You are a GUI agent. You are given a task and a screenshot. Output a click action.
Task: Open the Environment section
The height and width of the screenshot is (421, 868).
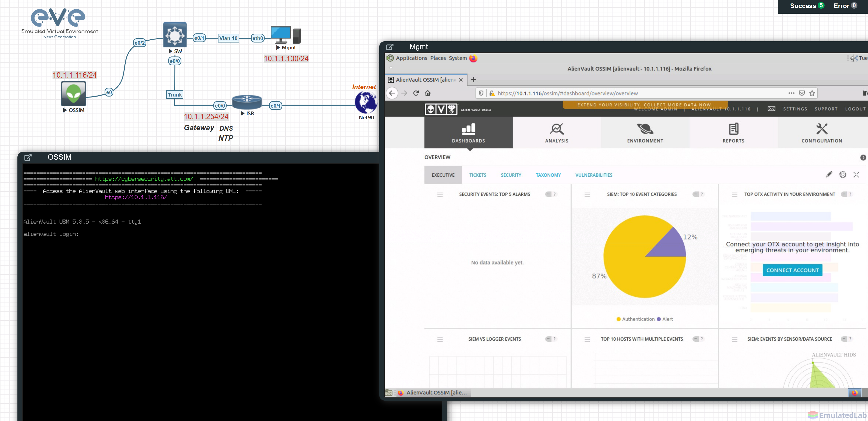[645, 133]
